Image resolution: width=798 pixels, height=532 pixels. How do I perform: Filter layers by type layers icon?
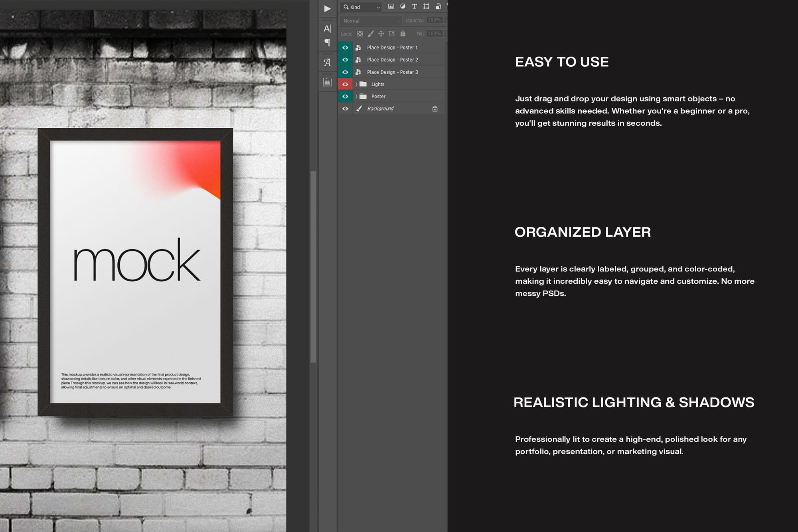coord(414,6)
